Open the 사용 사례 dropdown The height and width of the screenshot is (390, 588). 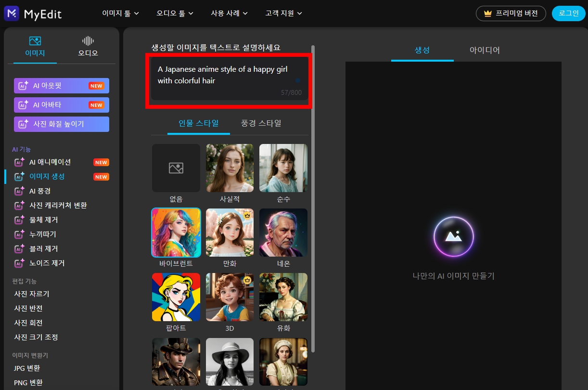tap(229, 13)
